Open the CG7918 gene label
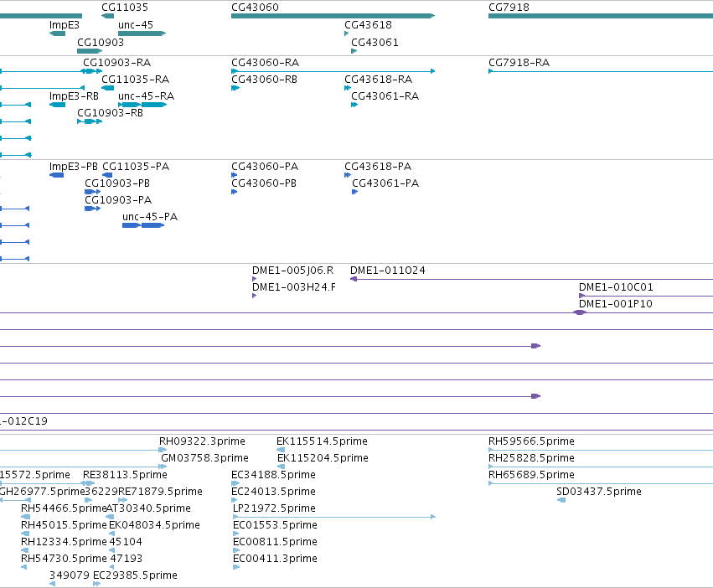The image size is (713, 588). [x=509, y=8]
